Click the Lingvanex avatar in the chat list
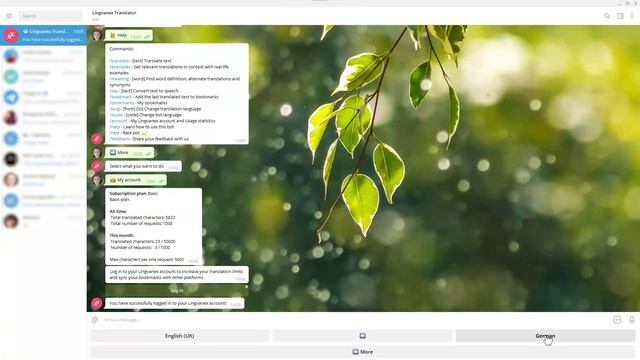 coord(11,36)
